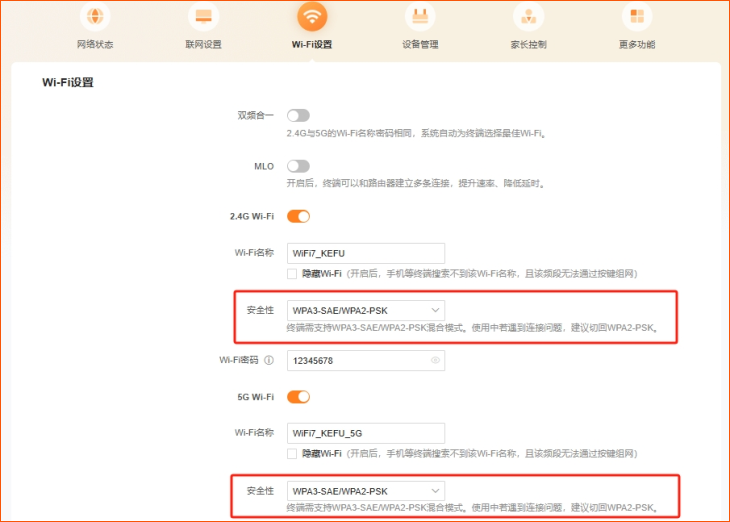
Task: Click the 2.4G Wi-Fi label
Action: pos(252,216)
